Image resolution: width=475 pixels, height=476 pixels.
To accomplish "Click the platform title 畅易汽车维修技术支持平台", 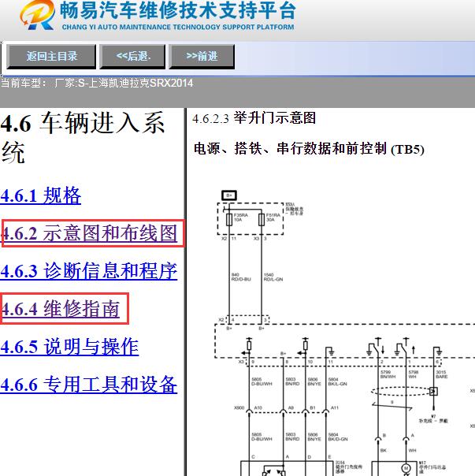I will tap(177, 10).
